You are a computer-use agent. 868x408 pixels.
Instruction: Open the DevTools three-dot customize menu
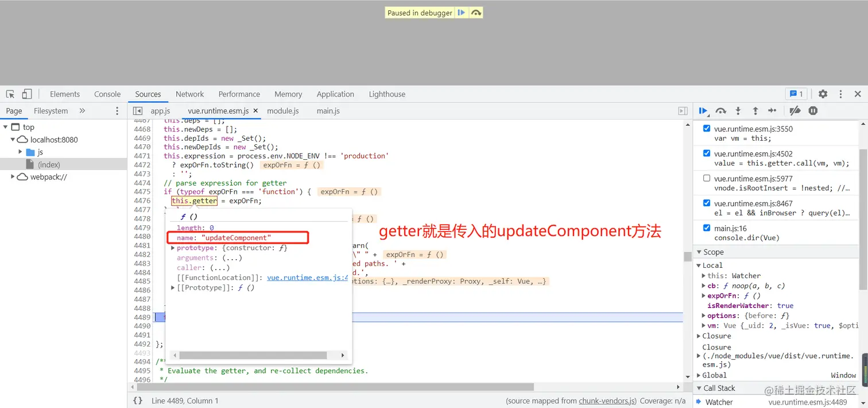click(x=840, y=94)
